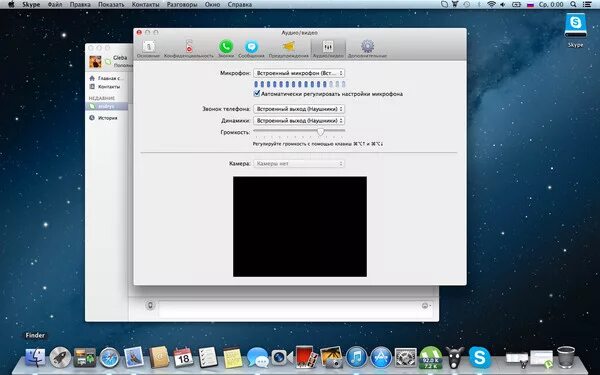Open the Дополнительные gear pane
The image size is (600, 375).
coord(367,49)
